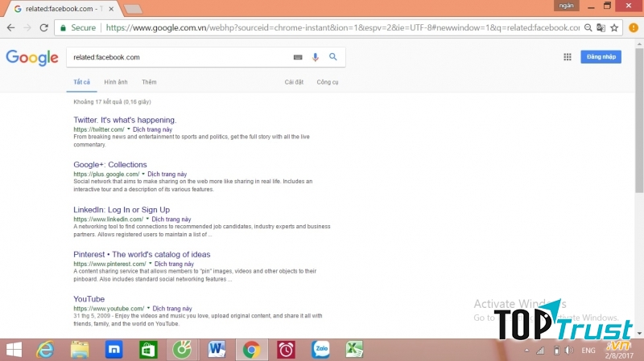This screenshot has height=361, width=644.
Task: Click the voice search microphone icon
Action: [x=316, y=57]
